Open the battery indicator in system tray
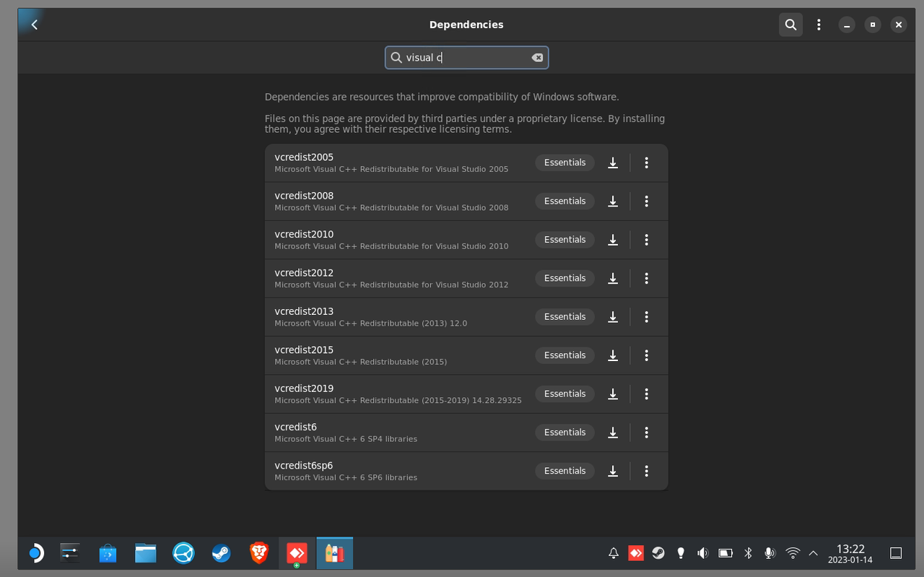 tap(725, 553)
